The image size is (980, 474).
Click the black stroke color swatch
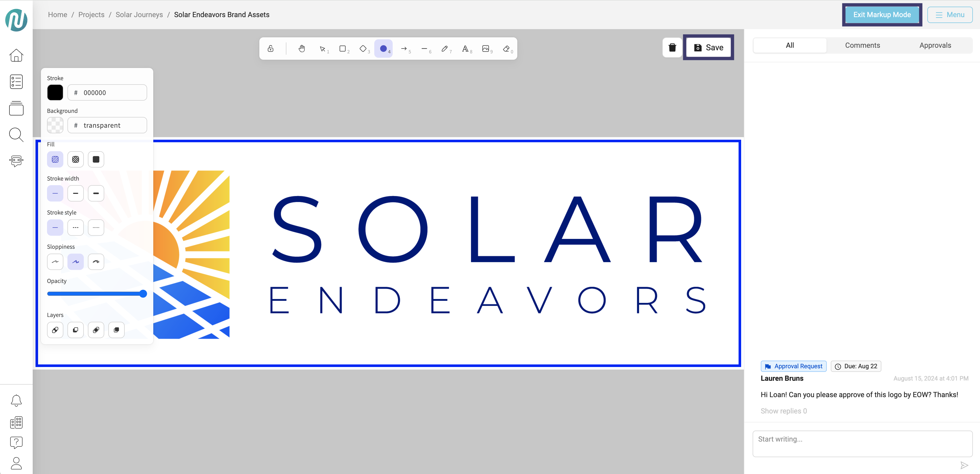coord(55,92)
